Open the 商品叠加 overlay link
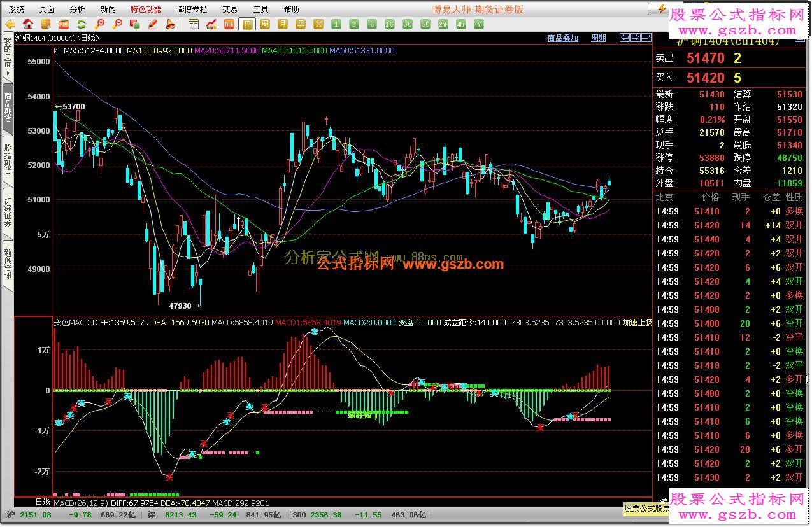The image size is (812, 527). 563,38
